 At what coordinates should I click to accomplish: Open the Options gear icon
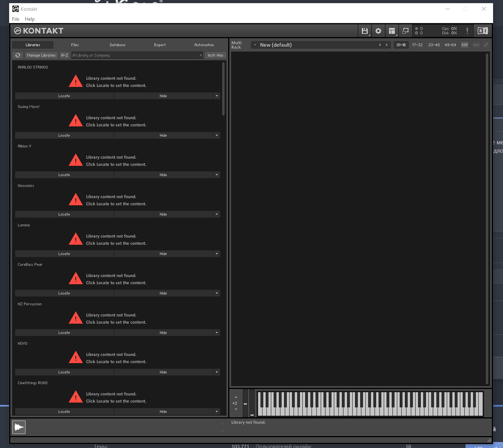(x=378, y=31)
